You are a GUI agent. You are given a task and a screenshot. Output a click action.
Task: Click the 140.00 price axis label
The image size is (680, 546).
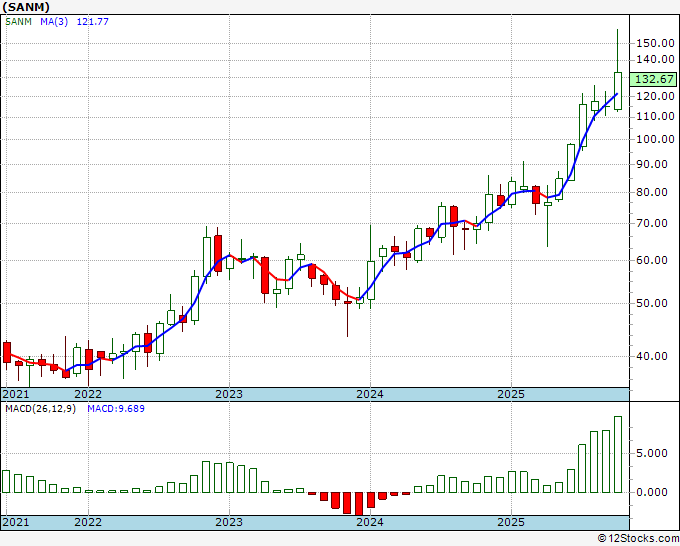655,59
